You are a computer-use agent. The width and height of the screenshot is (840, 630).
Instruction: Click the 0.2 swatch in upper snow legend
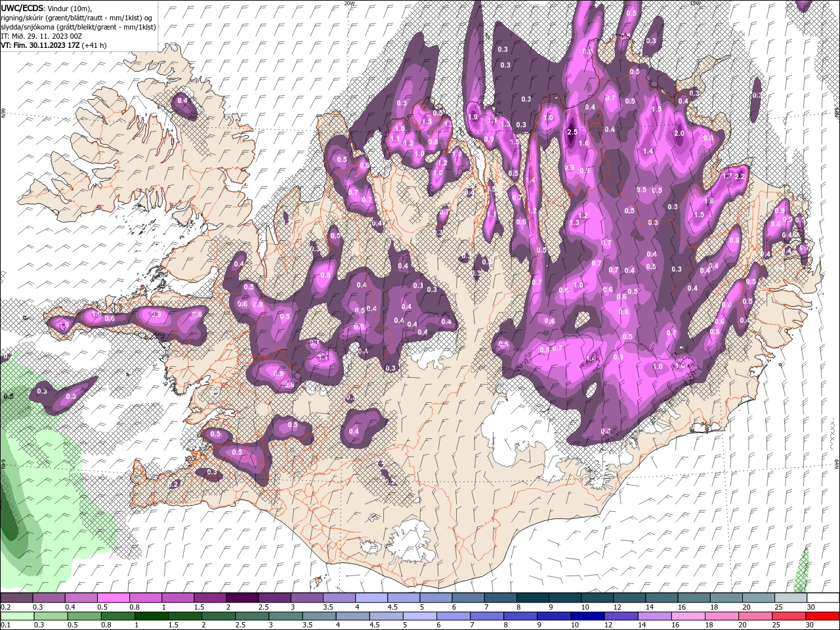coord(16,598)
